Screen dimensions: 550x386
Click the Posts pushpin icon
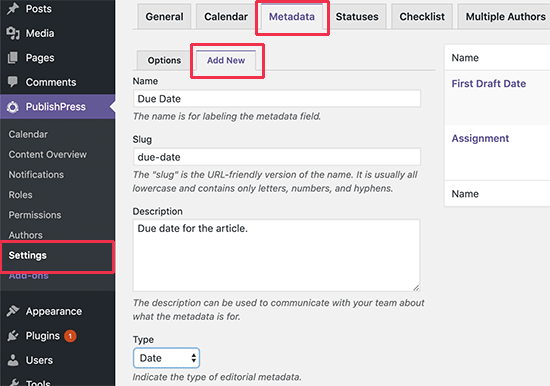[13, 8]
